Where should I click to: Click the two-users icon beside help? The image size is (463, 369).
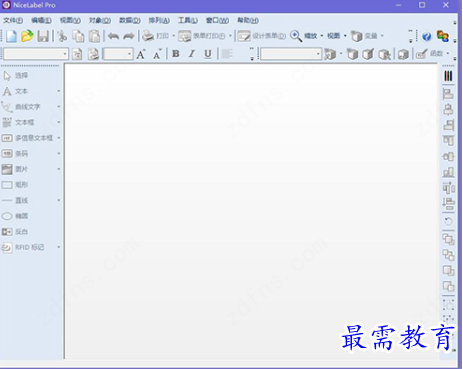coord(443,36)
